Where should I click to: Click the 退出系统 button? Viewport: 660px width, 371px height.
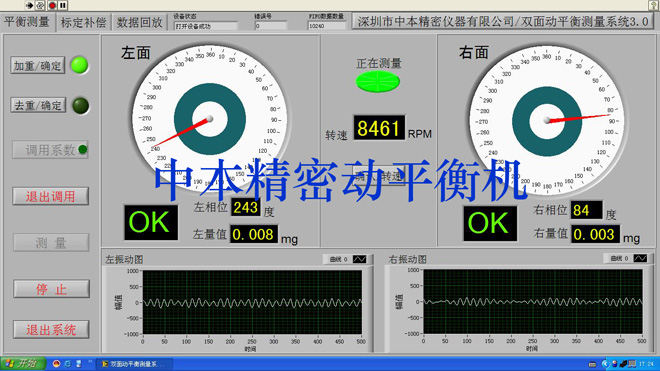pyautogui.click(x=51, y=330)
